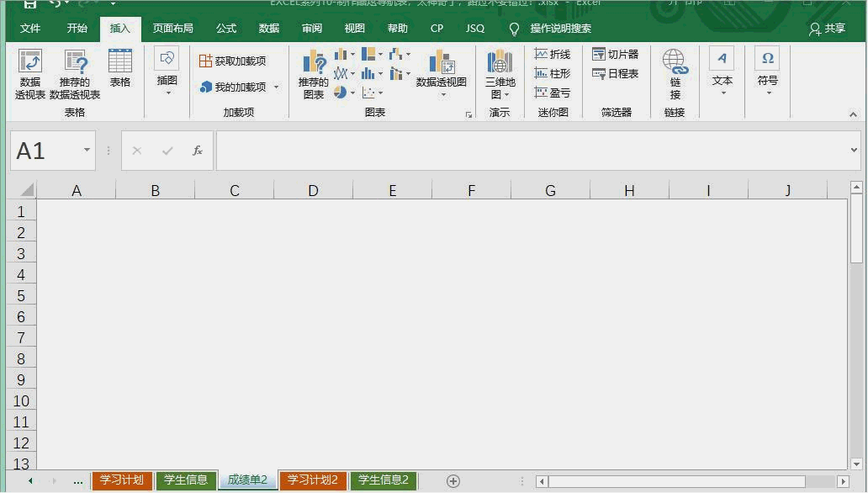Image resolution: width=868 pixels, height=493 pixels.
Task: Expand My Add-ins dropdown arrow
Action: [x=276, y=87]
